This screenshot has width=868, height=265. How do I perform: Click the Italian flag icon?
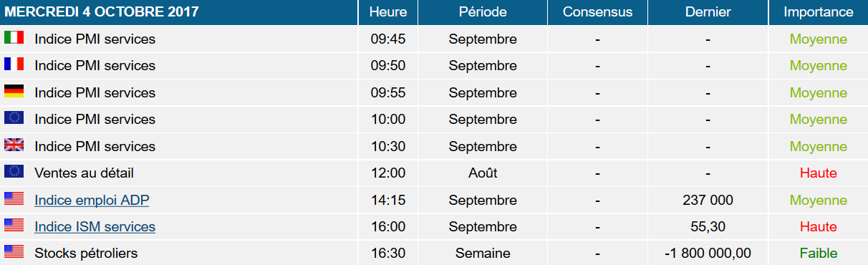click(x=14, y=37)
